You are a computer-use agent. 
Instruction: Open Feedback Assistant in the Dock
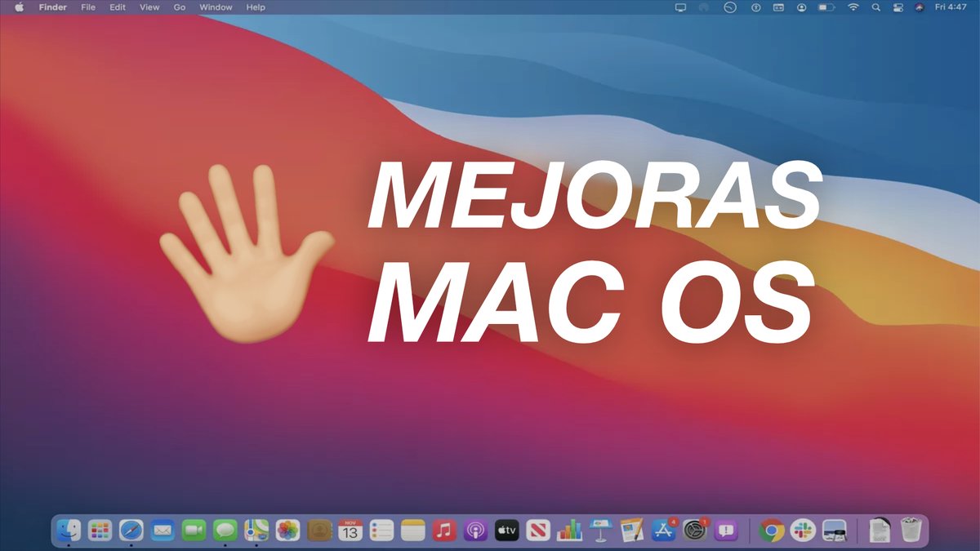pos(726,531)
